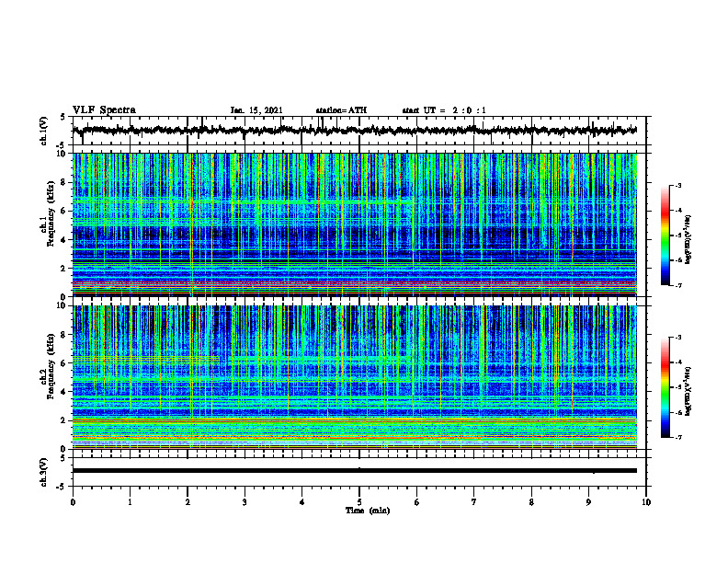Viewport: 728px width, 563px height.
Task: Click time axis tick label "7"
Action: click(x=474, y=502)
